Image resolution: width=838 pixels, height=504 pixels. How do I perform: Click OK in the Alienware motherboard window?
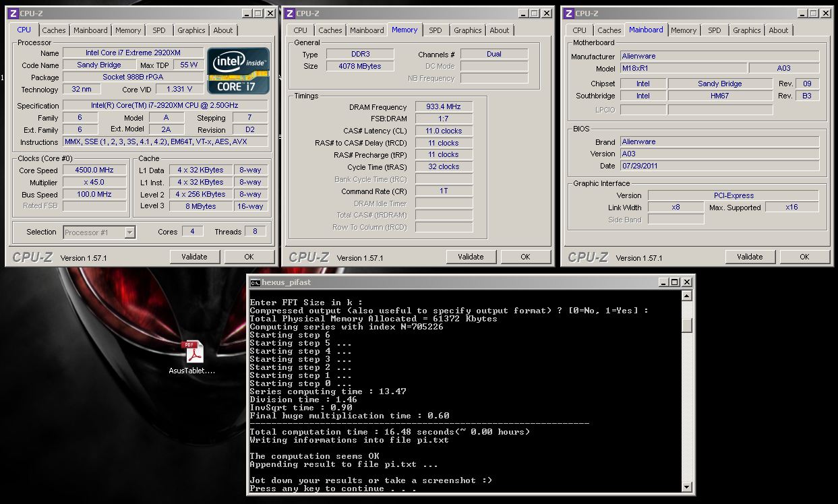click(804, 257)
